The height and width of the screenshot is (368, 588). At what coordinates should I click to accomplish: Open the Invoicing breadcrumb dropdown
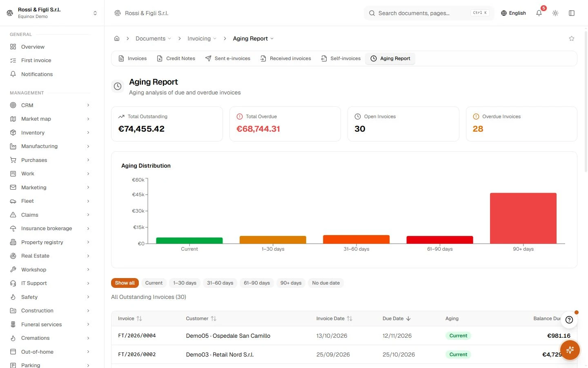pyautogui.click(x=202, y=38)
